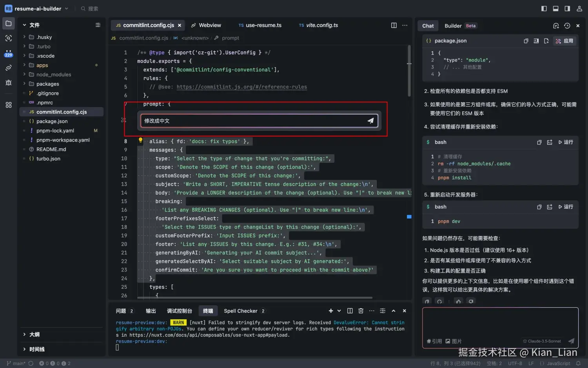Split the terminal pane
The width and height of the screenshot is (588, 368).
[x=350, y=311]
